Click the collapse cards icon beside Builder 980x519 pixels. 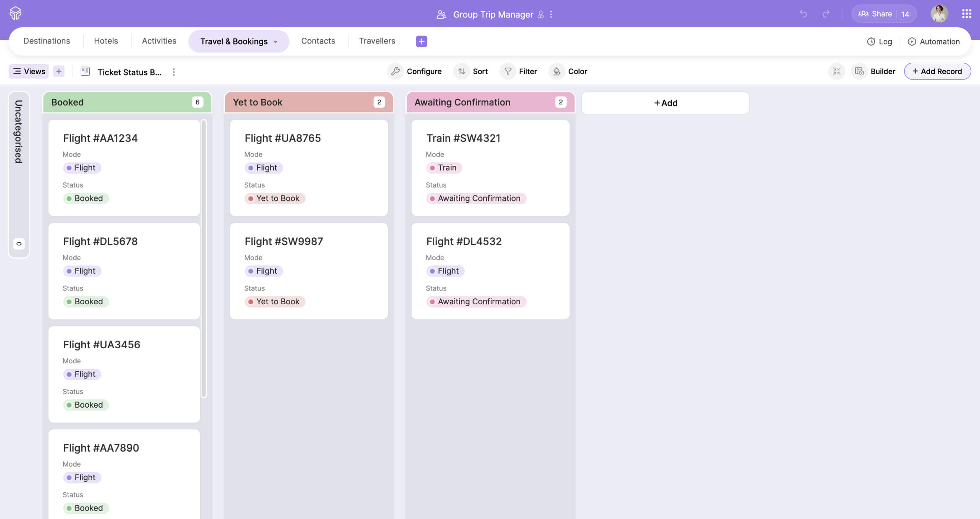coord(836,71)
